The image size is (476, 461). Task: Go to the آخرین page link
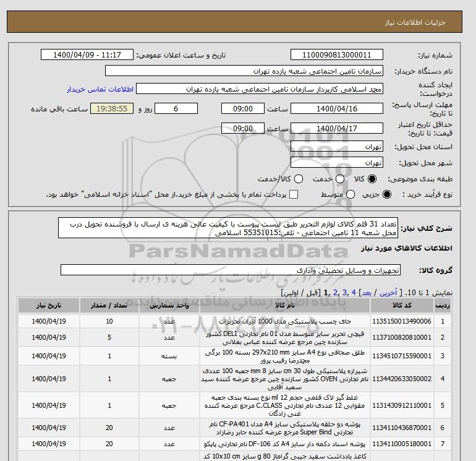tap(388, 293)
